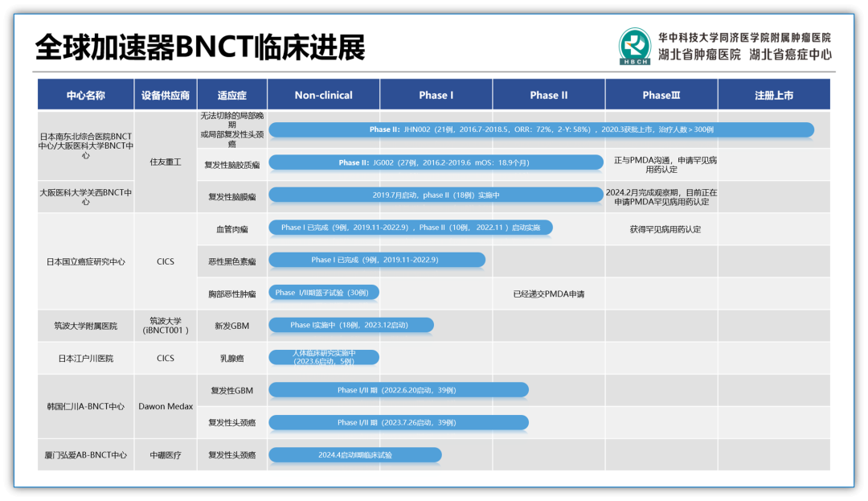Select the Dawon Medax supplier cell
868x501 pixels.
click(x=166, y=406)
